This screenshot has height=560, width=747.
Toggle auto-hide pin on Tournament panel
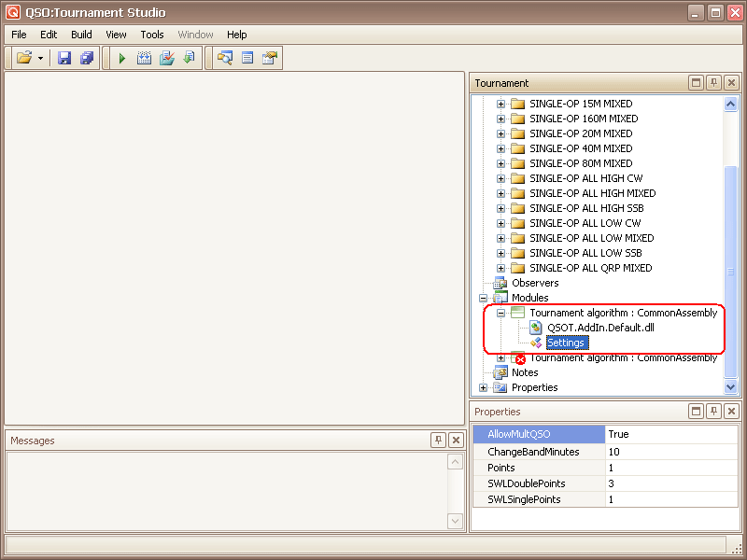click(713, 83)
